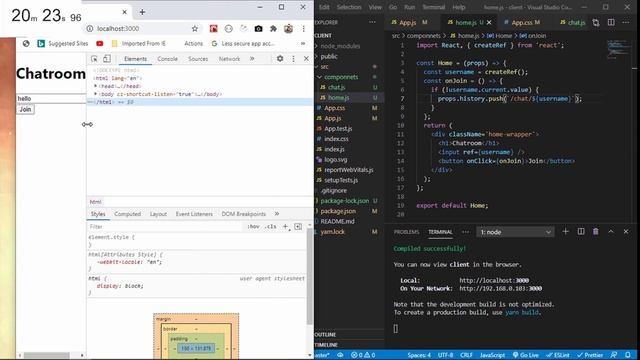
Task: Open Suggested Sites bookmark
Action: 62,43
